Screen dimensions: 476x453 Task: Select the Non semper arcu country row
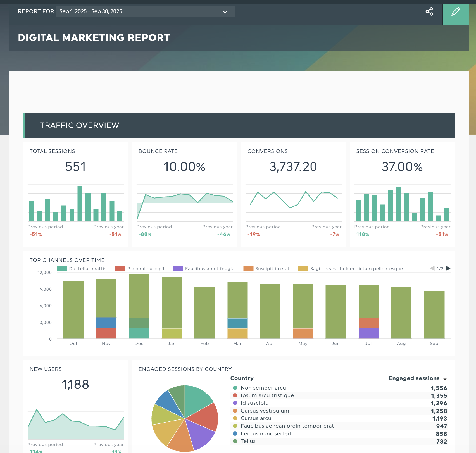[x=263, y=388]
